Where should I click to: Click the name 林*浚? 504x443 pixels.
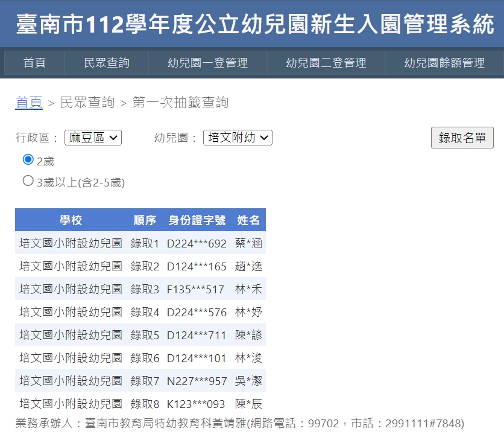[x=248, y=358]
